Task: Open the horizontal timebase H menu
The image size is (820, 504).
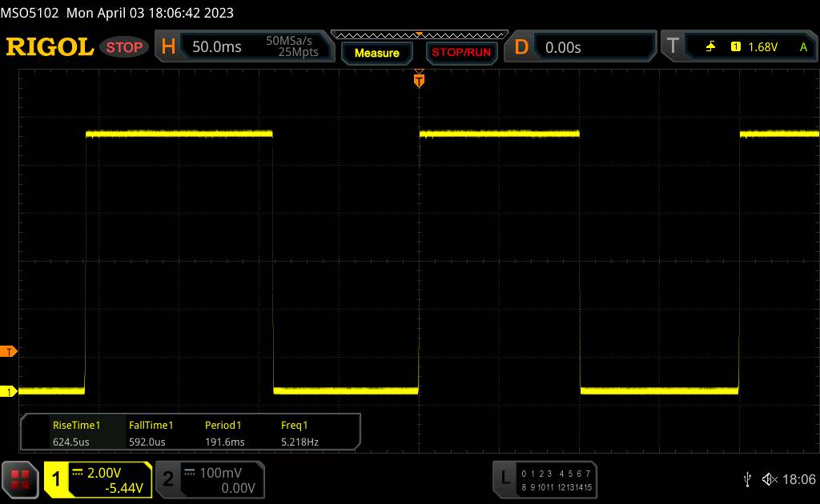Action: tap(168, 46)
